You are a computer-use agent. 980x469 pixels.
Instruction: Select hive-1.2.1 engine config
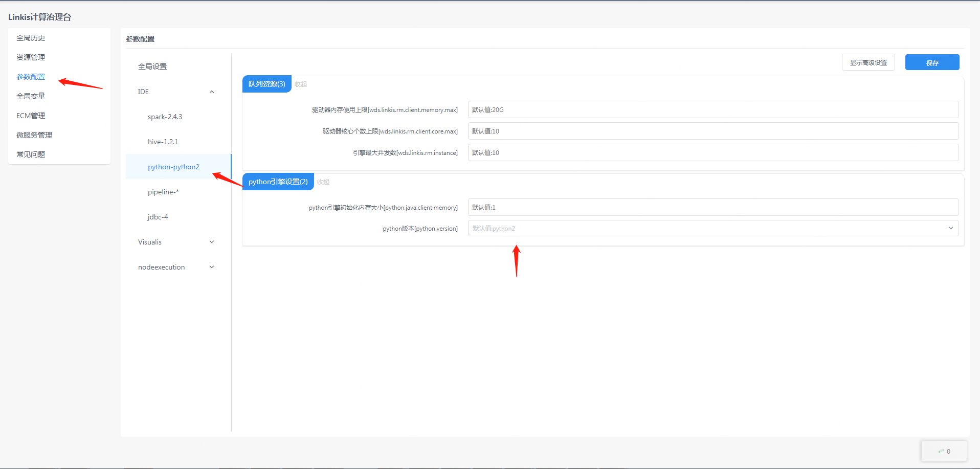click(x=163, y=142)
